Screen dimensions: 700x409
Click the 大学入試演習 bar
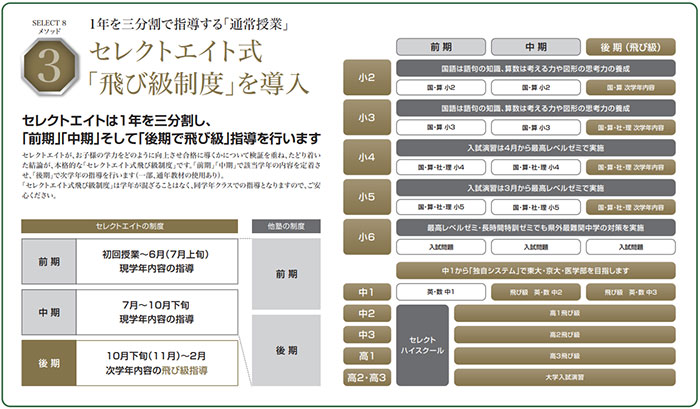pos(565,377)
